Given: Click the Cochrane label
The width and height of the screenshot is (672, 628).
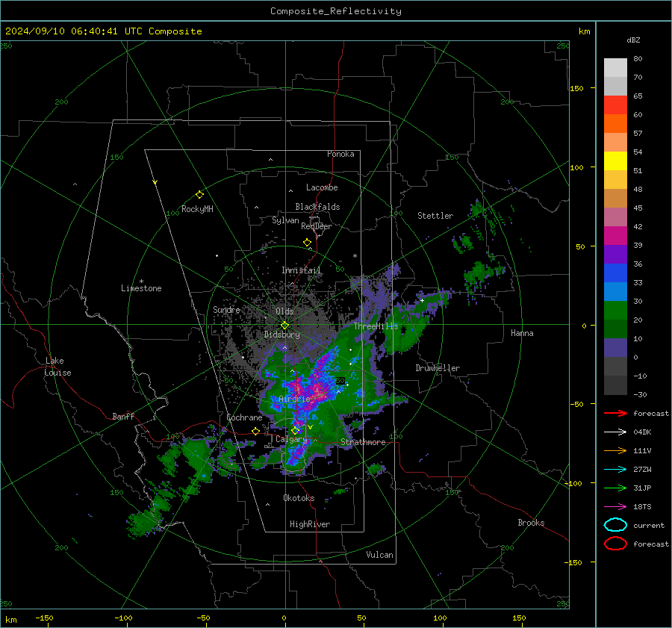Looking at the screenshot, I should [x=244, y=417].
